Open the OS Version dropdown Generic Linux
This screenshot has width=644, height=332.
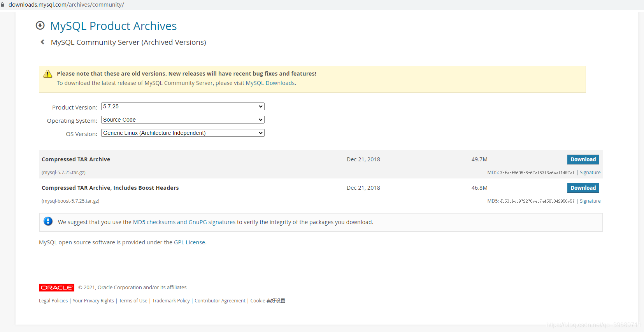point(183,133)
